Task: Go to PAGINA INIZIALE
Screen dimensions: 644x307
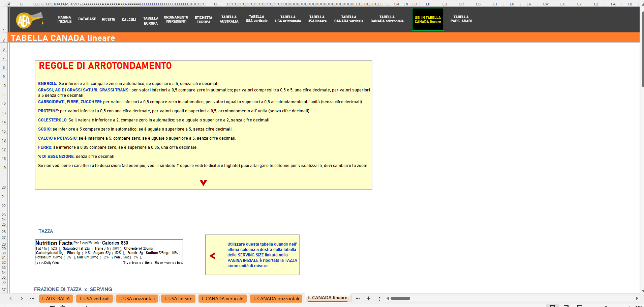Action: click(x=64, y=19)
